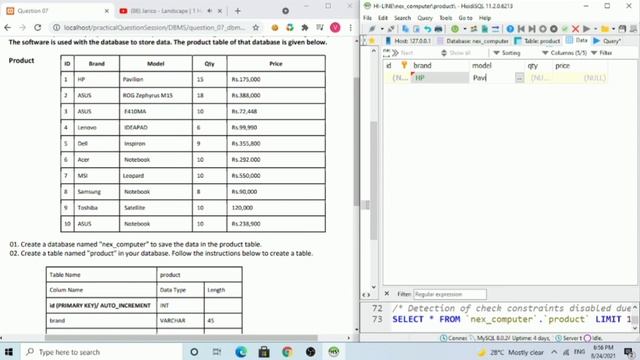Switch to Database: nex_computer tab
Screen dimensions: 640x360
point(473,41)
